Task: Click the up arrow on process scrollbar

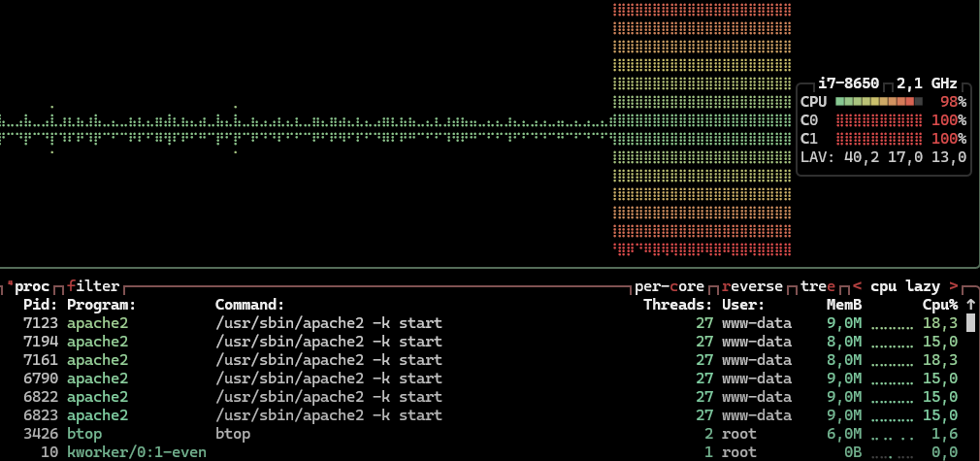Action: coord(969,305)
